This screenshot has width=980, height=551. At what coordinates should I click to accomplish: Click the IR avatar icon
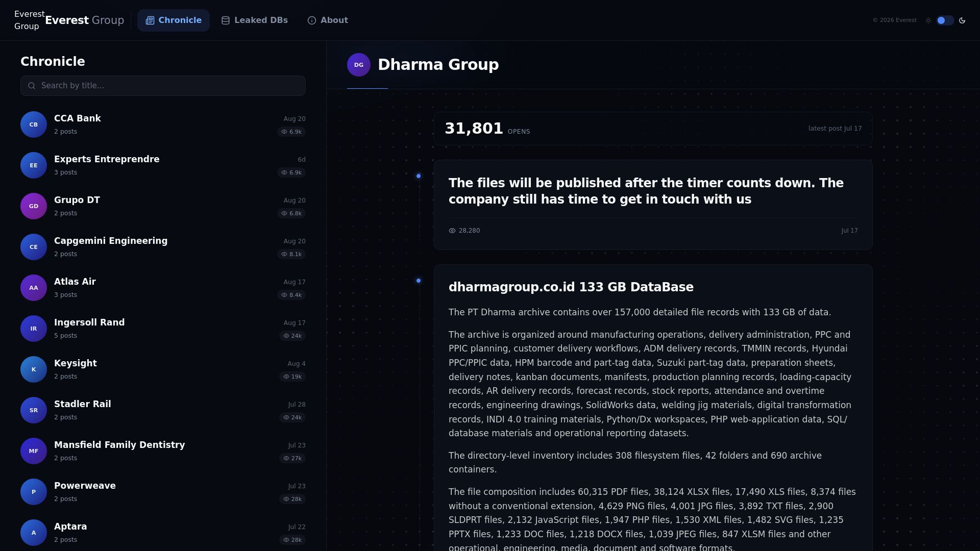click(34, 329)
